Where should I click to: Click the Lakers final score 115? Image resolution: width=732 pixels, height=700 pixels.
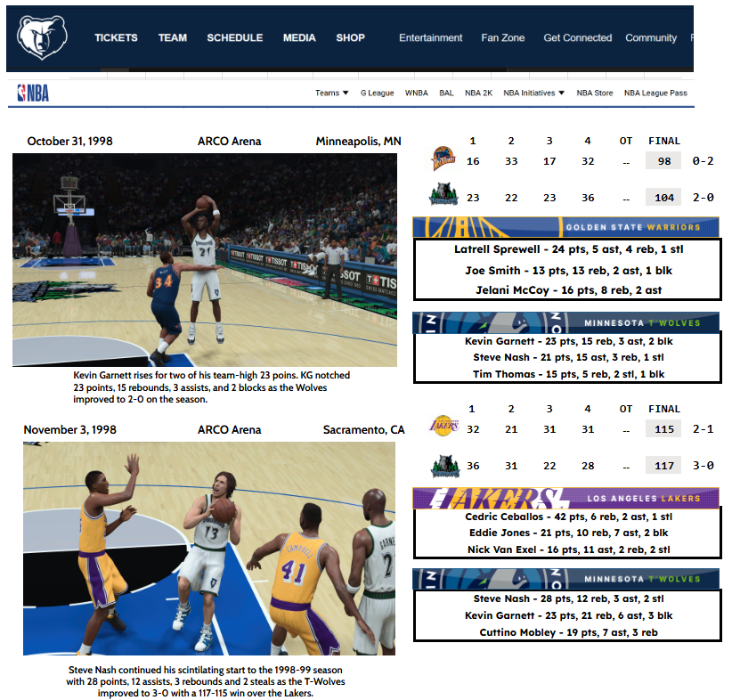[x=663, y=428]
